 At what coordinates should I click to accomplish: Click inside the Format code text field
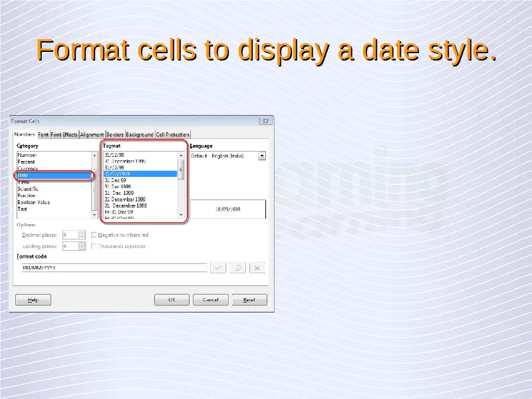coord(113,268)
